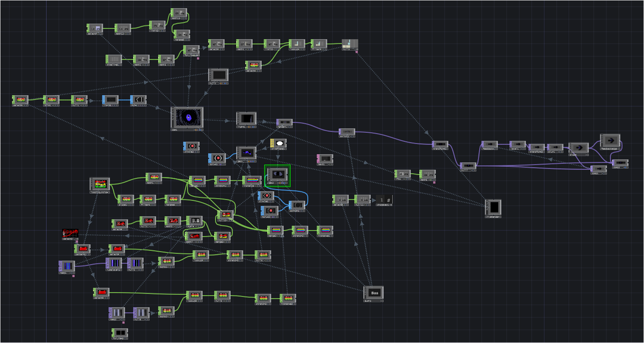Select the node showing red "Speed" text
Viewport: 644px width, 343px height.
pos(70,234)
